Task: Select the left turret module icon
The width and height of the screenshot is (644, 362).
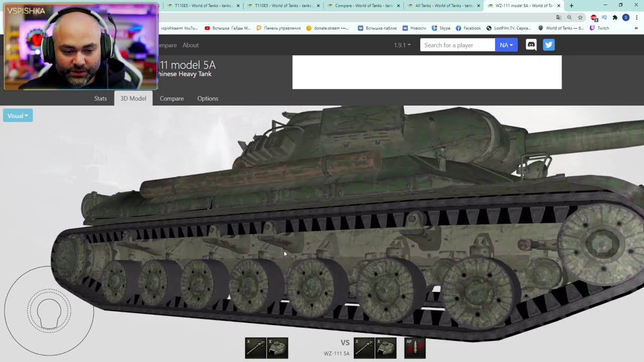Action: [x=277, y=348]
